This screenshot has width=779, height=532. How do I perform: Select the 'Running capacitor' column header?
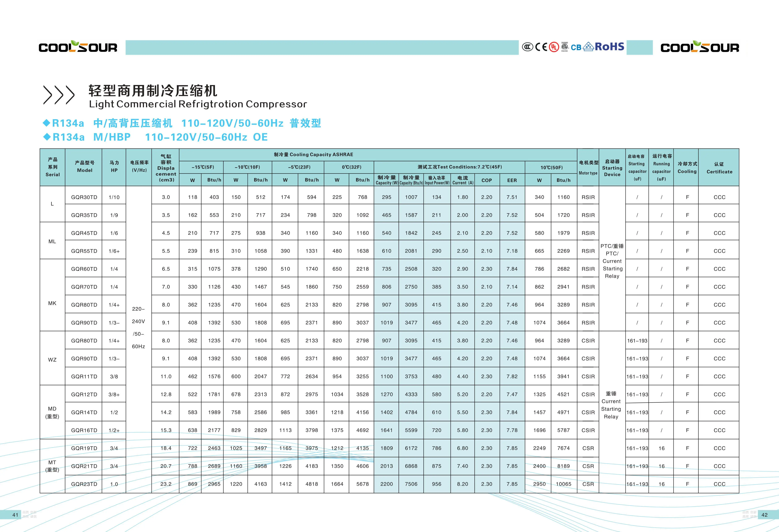[x=661, y=167]
